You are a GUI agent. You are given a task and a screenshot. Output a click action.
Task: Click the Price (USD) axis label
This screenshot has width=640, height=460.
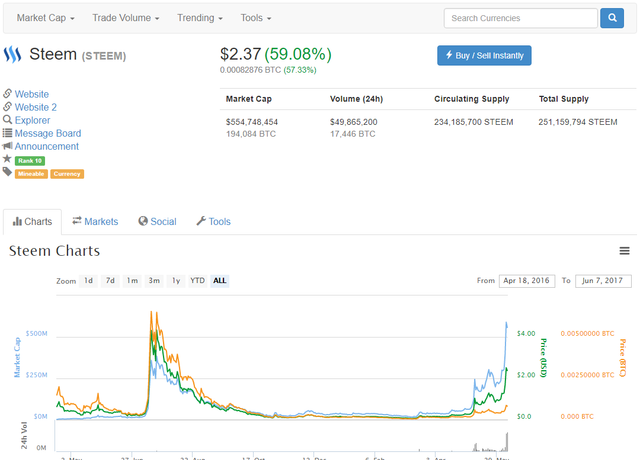coord(543,358)
